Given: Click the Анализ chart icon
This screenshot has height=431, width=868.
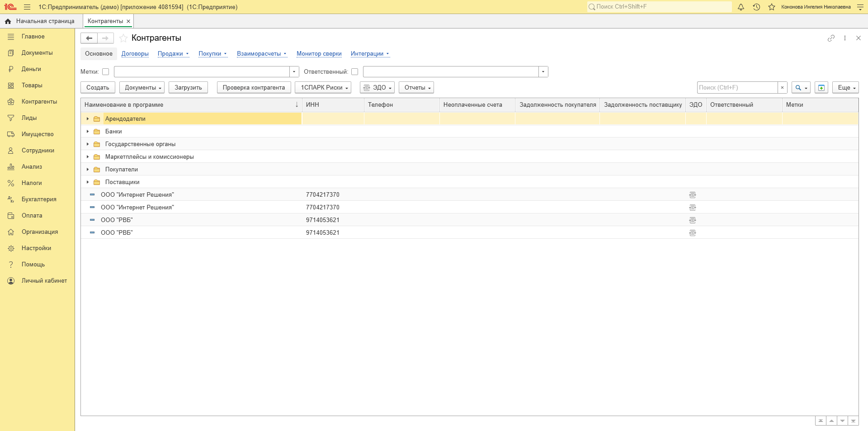Looking at the screenshot, I should pyautogui.click(x=11, y=167).
